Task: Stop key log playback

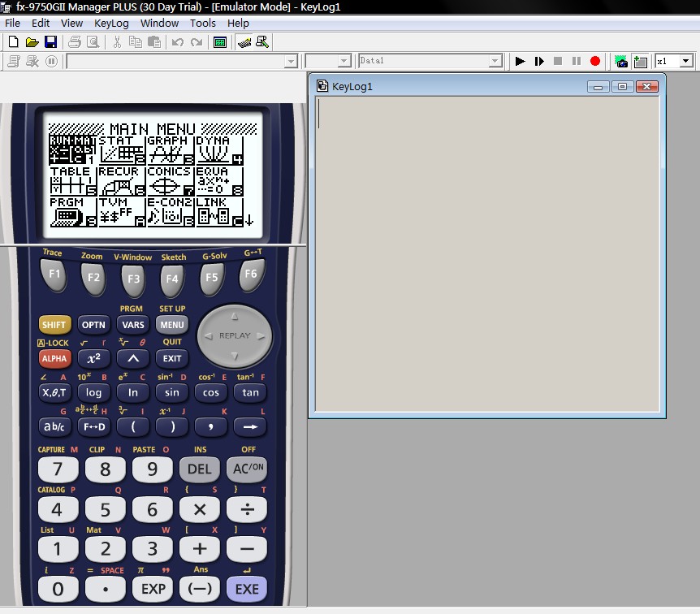Action: pos(558,61)
